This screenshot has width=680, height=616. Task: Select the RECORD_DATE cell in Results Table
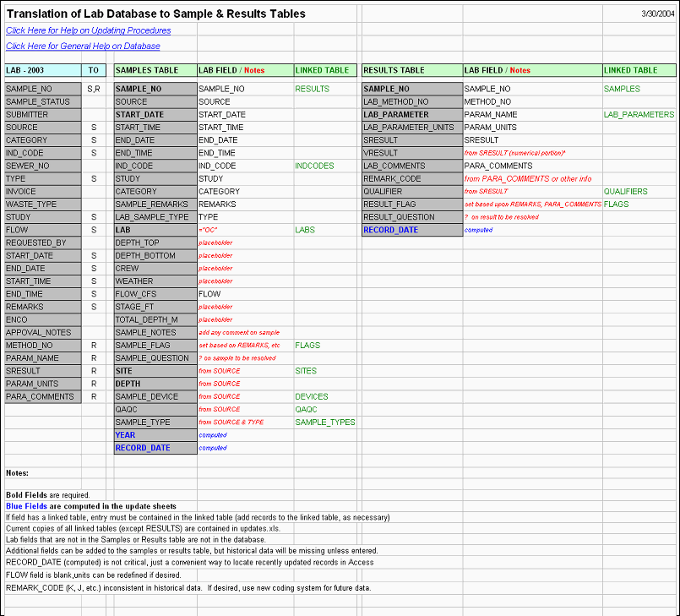(412, 230)
